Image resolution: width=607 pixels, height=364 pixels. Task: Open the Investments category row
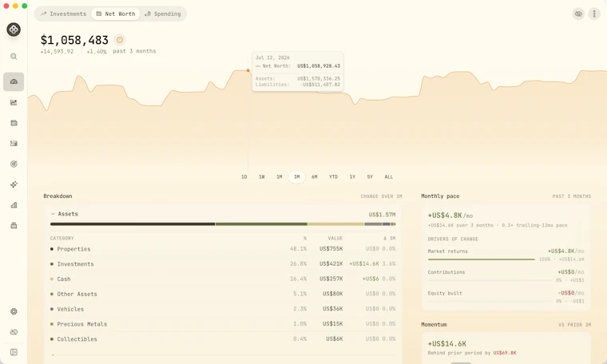click(x=223, y=263)
